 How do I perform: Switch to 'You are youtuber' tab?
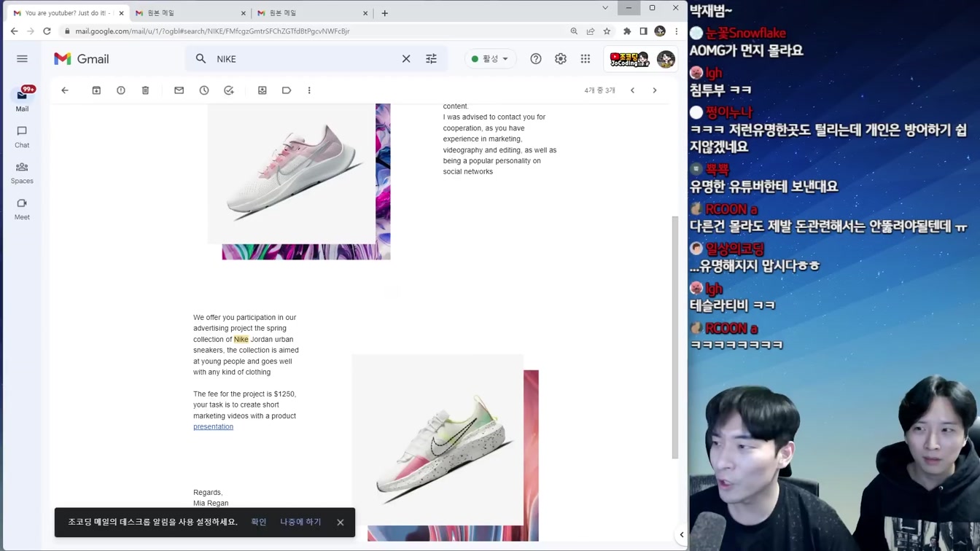(67, 13)
